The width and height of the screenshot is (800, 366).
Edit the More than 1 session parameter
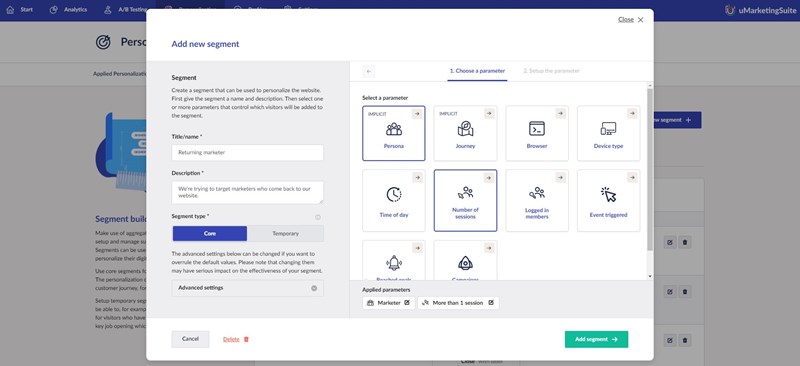(491, 303)
